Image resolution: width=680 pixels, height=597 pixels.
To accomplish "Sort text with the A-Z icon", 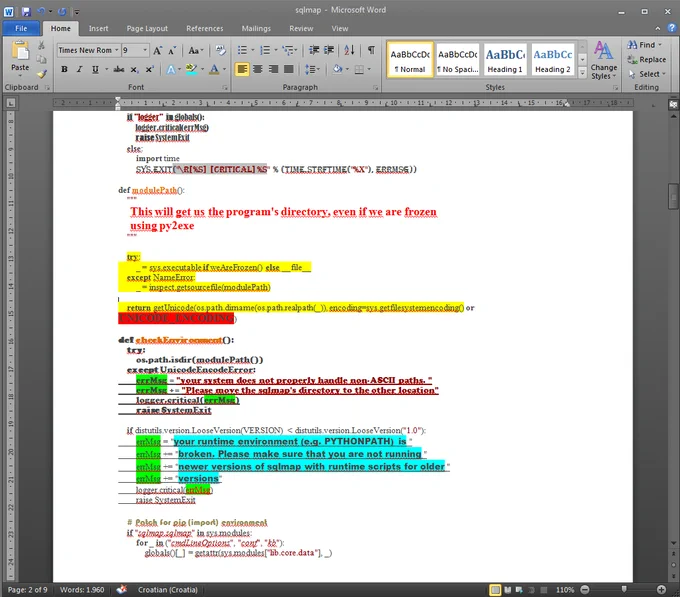I will (x=350, y=50).
